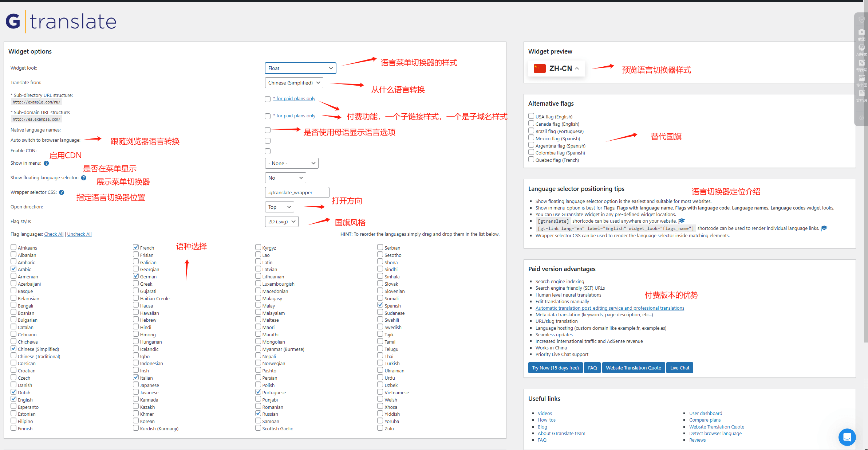Open the Open direction Top dropdown
Image resolution: width=868 pixels, height=450 pixels.
[x=279, y=207]
